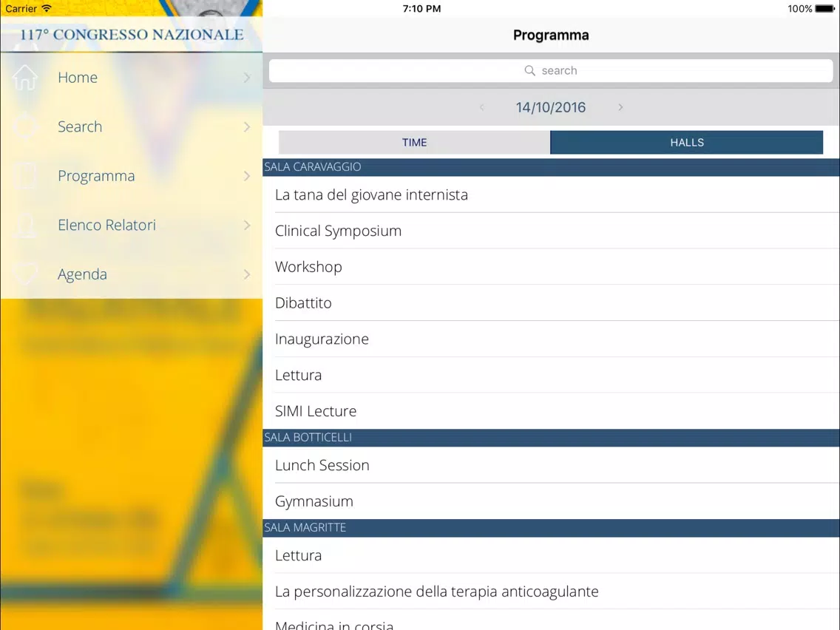Expand the Agenda chevron
Image resolution: width=840 pixels, height=630 pixels.
pyautogui.click(x=247, y=275)
